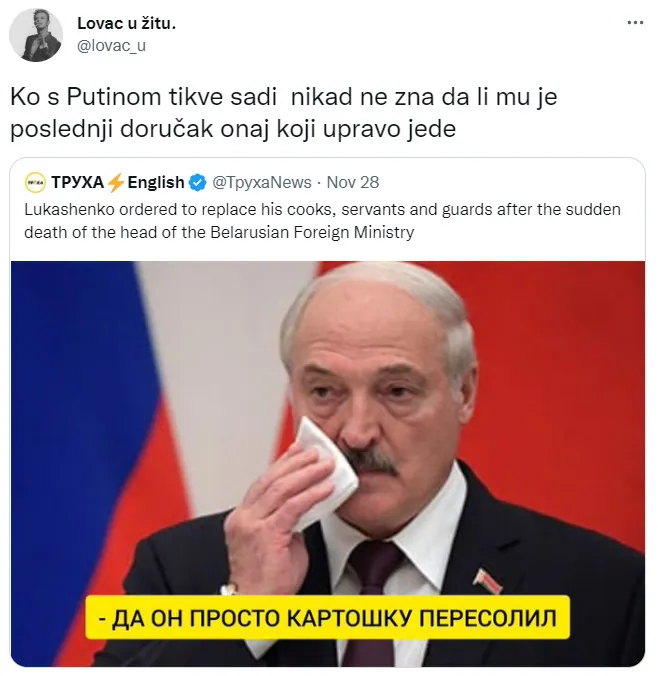Click the tweet line starting Ko s Putinom
Viewport: 658px width, 676px height.
tap(284, 97)
